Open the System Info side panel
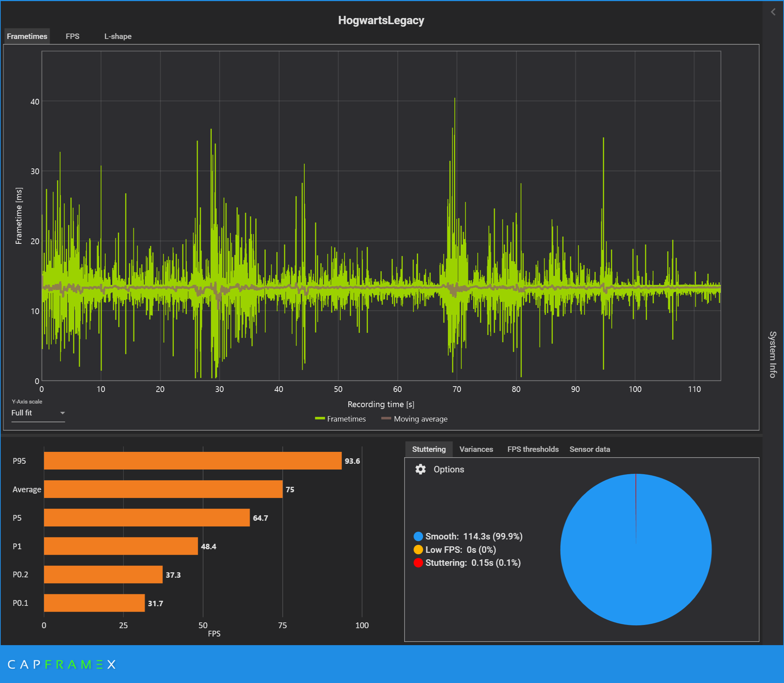 [772, 354]
